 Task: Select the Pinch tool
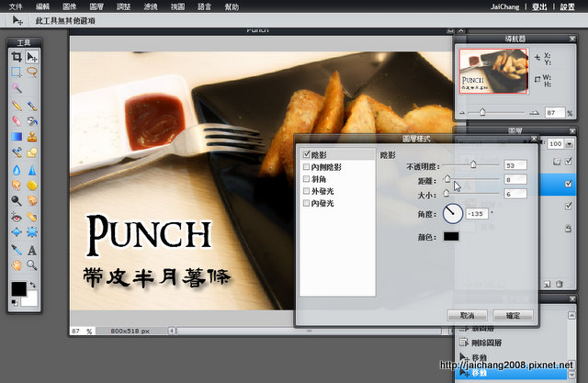point(32,232)
